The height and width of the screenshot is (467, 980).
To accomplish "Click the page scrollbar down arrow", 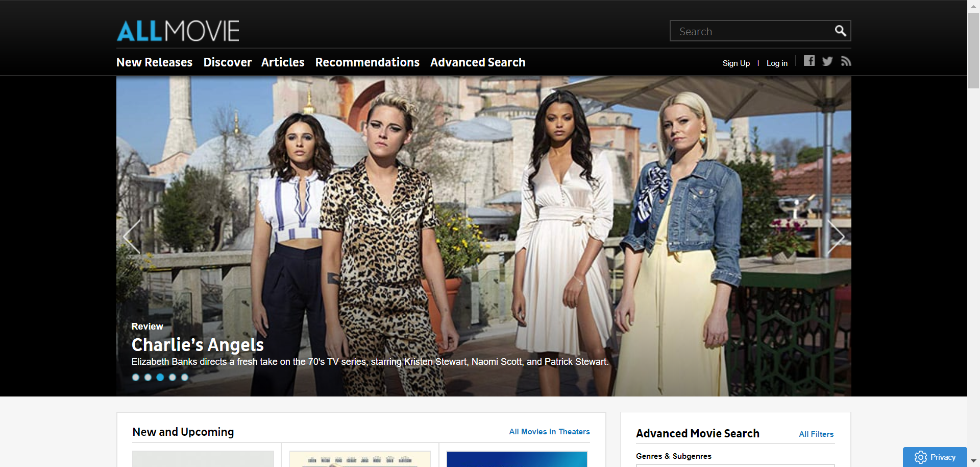I will (x=973, y=461).
